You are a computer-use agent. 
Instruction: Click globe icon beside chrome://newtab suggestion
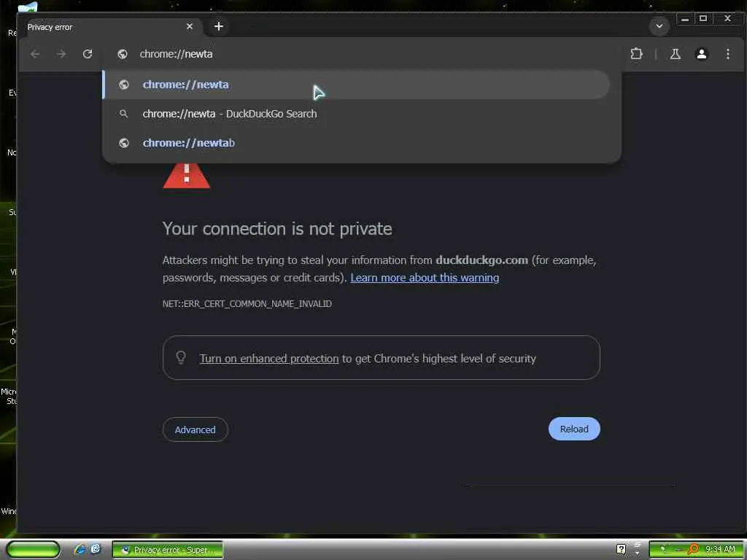click(124, 143)
